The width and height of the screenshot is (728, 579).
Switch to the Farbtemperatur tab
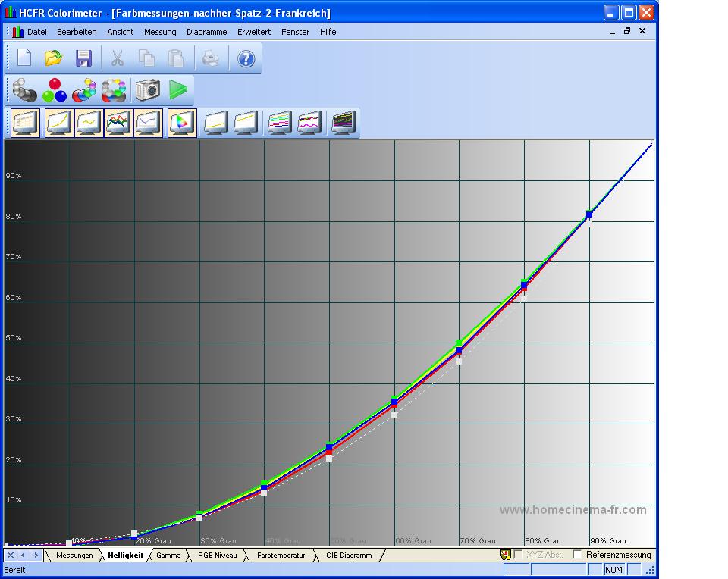click(281, 556)
